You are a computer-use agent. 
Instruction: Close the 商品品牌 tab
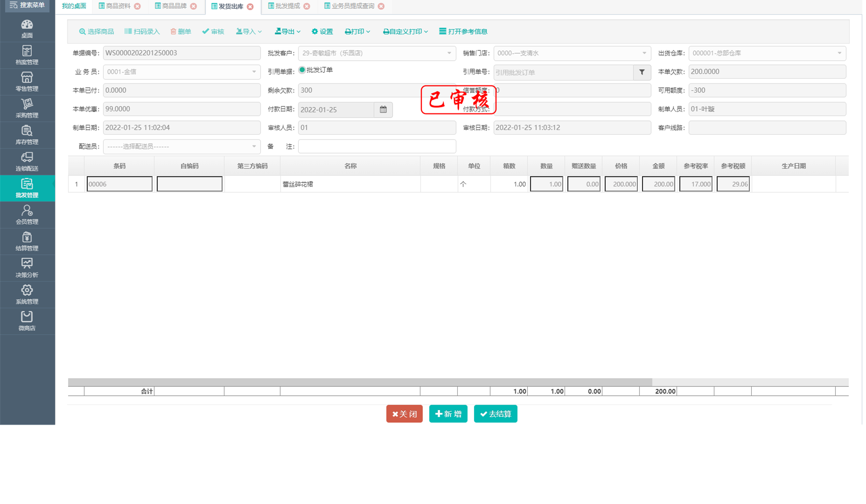(x=194, y=6)
